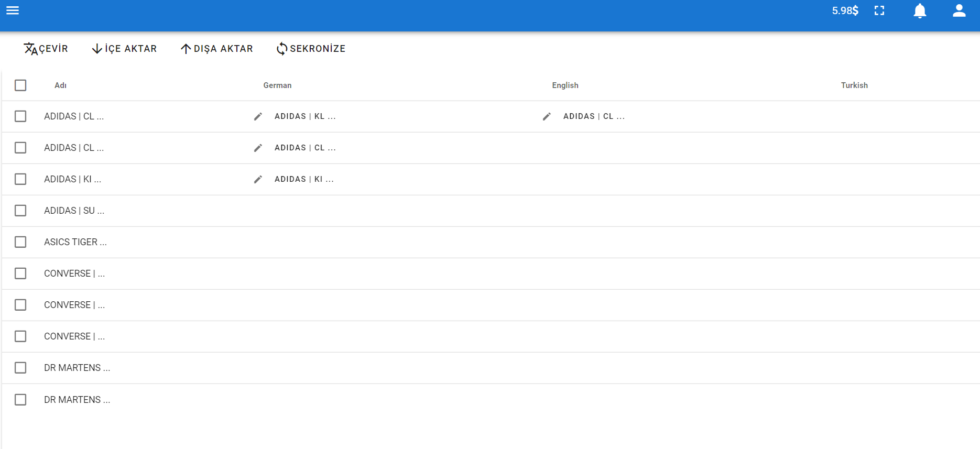
Task: Click the 5.98$ balance
Action: tap(845, 10)
